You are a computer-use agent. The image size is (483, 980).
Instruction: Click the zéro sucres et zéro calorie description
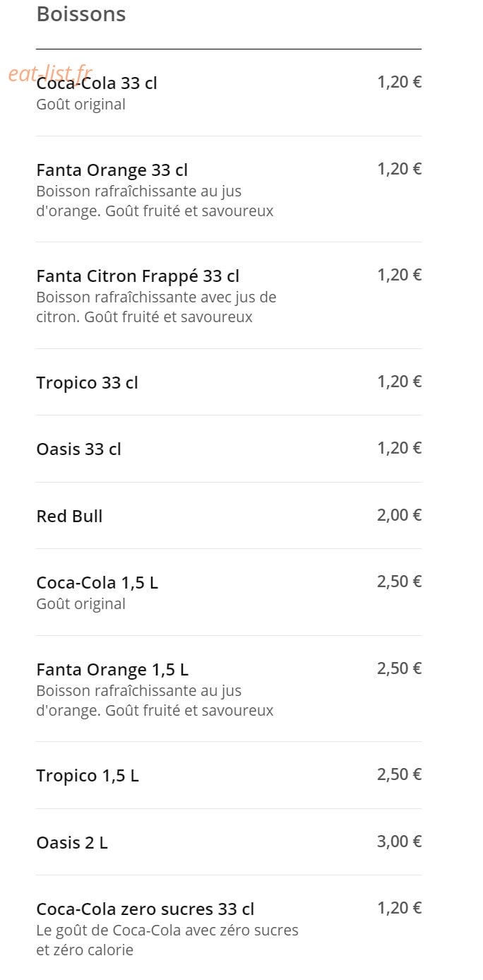pyautogui.click(x=167, y=940)
